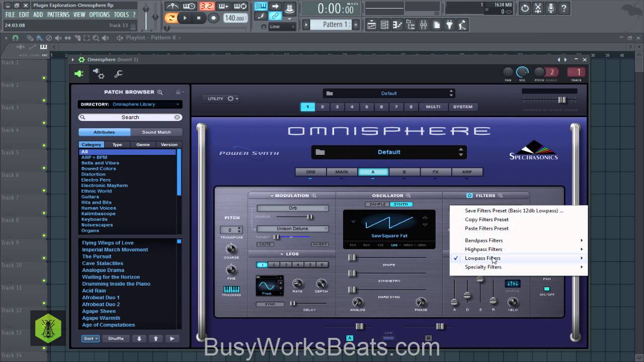Click the keyboard Tracking icon
The image size is (644, 362).
pos(231,290)
